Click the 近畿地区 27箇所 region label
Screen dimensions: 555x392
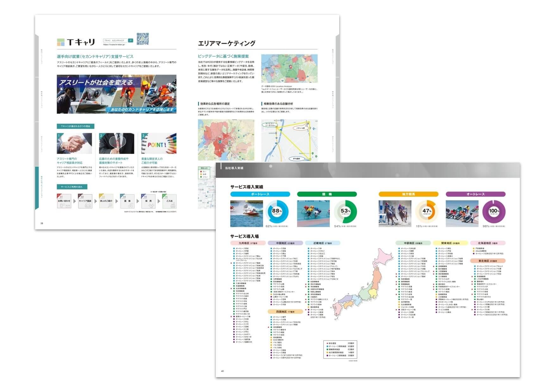323,243
